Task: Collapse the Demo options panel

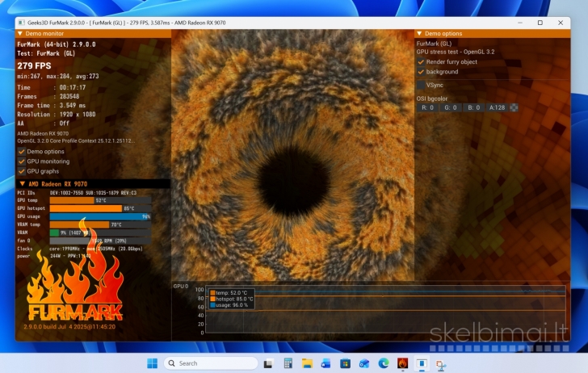Action: pyautogui.click(x=419, y=34)
